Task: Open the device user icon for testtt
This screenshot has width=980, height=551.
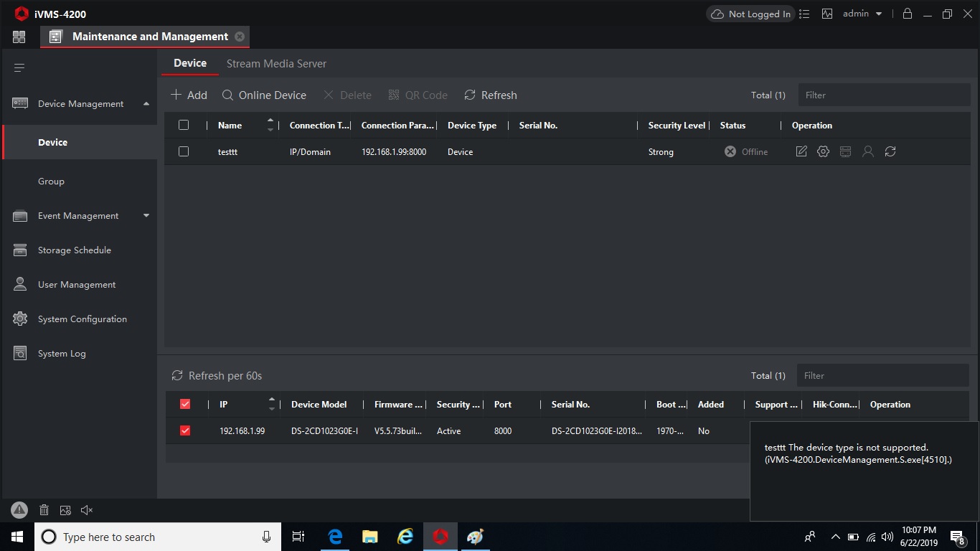Action: point(868,151)
